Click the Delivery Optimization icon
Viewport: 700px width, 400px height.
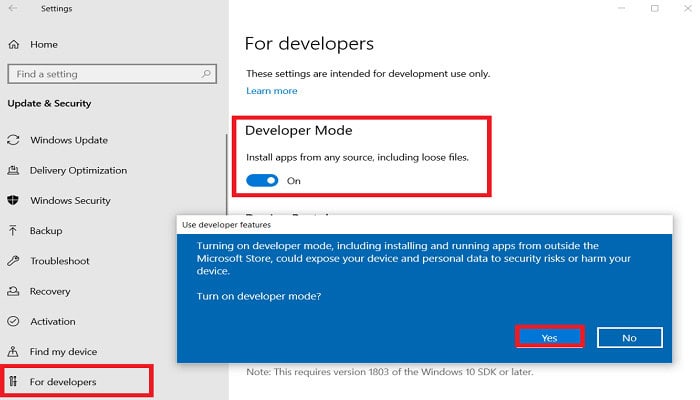click(13, 170)
